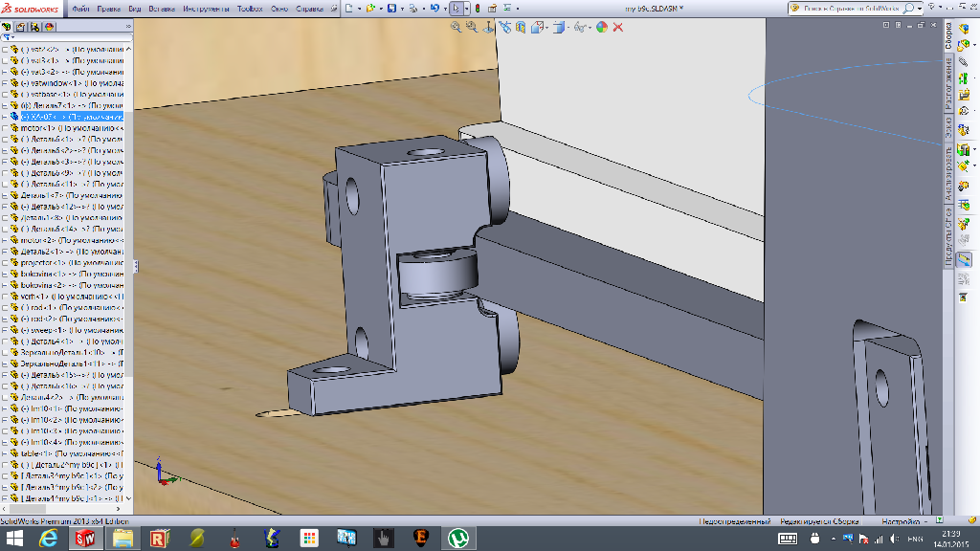Expand the projector<1> component node

point(5,262)
